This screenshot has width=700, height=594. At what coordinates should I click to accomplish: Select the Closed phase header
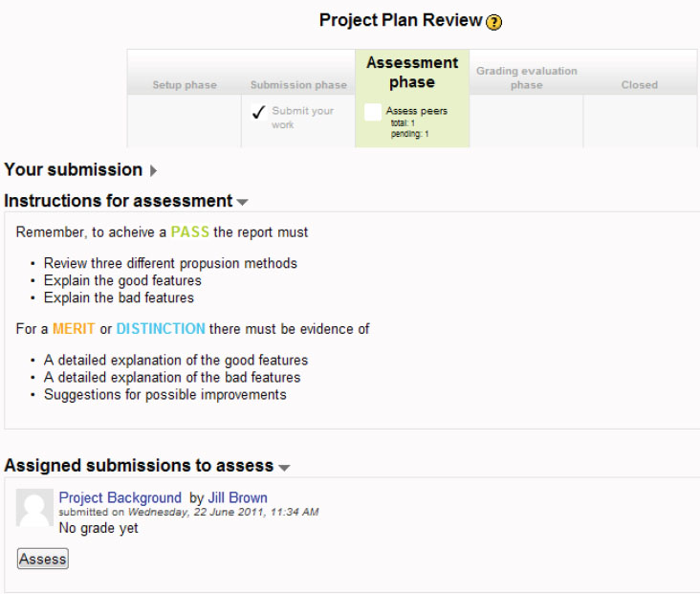coord(639,85)
